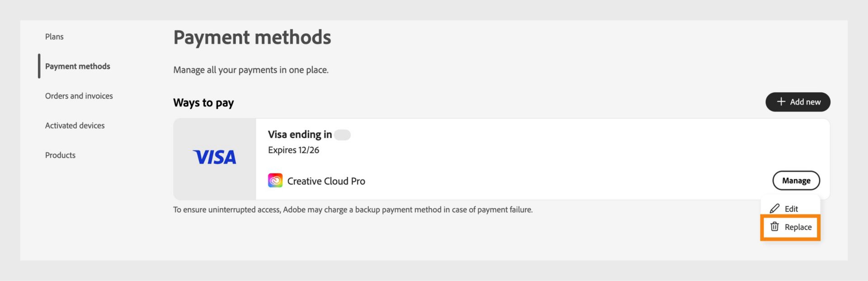This screenshot has height=281, width=868.
Task: Click the pencil icon beside Edit
Action: [774, 209]
